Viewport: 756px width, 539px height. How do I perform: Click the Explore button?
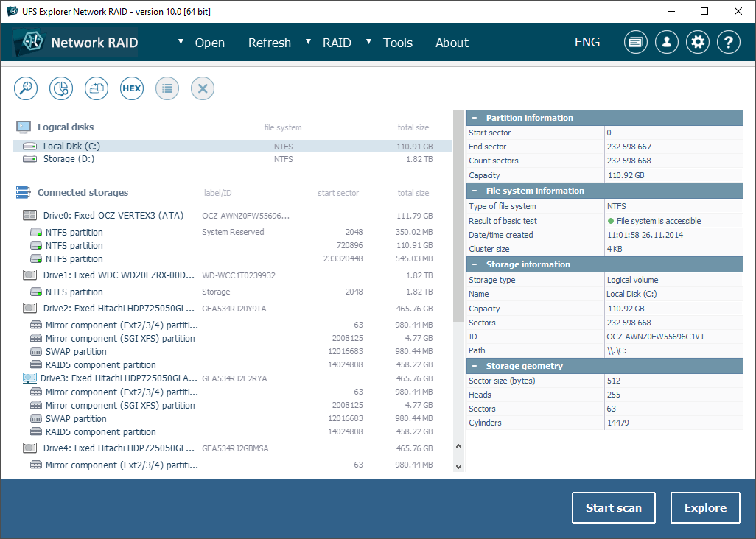click(705, 507)
